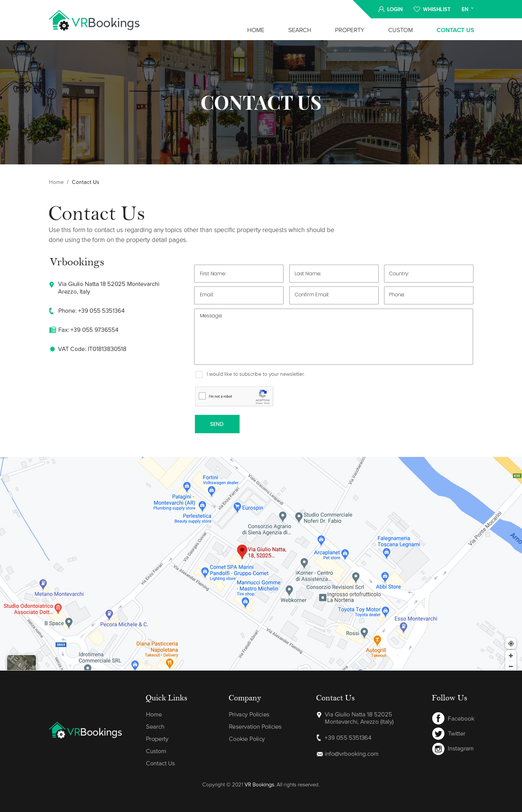Focus the Confirm Email field
This screenshot has width=522, height=812.
tap(334, 296)
